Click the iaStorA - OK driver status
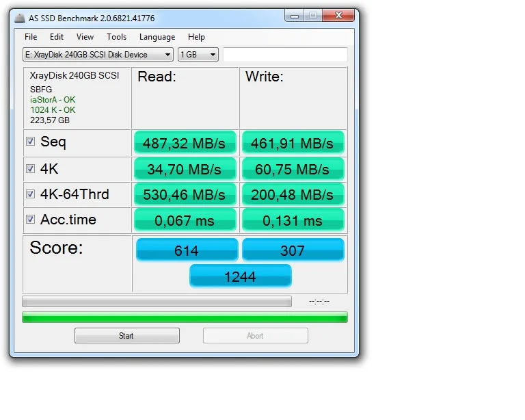Image resolution: width=525 pixels, height=420 pixels. [53, 100]
